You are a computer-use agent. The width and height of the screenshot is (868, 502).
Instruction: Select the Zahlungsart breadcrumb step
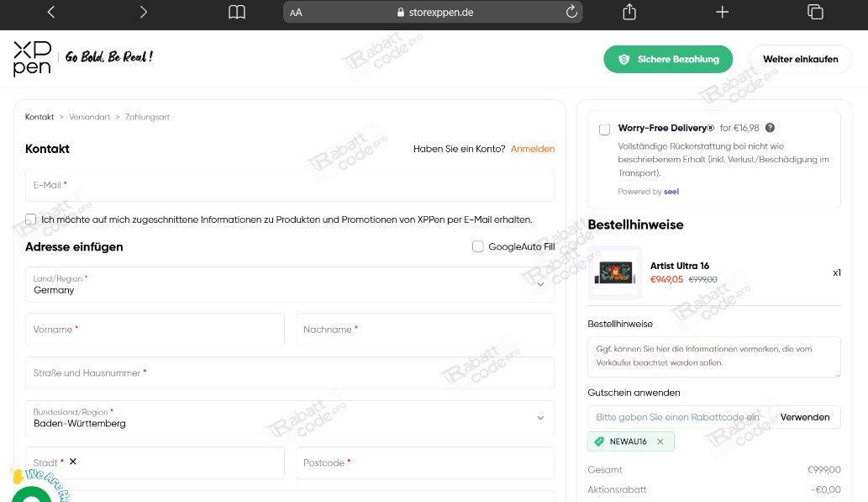click(x=147, y=117)
